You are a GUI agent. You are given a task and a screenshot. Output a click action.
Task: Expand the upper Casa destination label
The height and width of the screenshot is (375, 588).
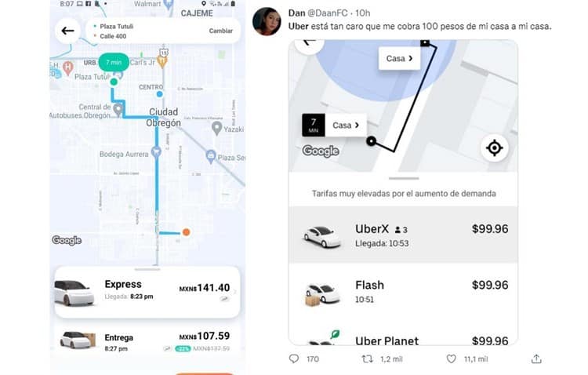(399, 59)
